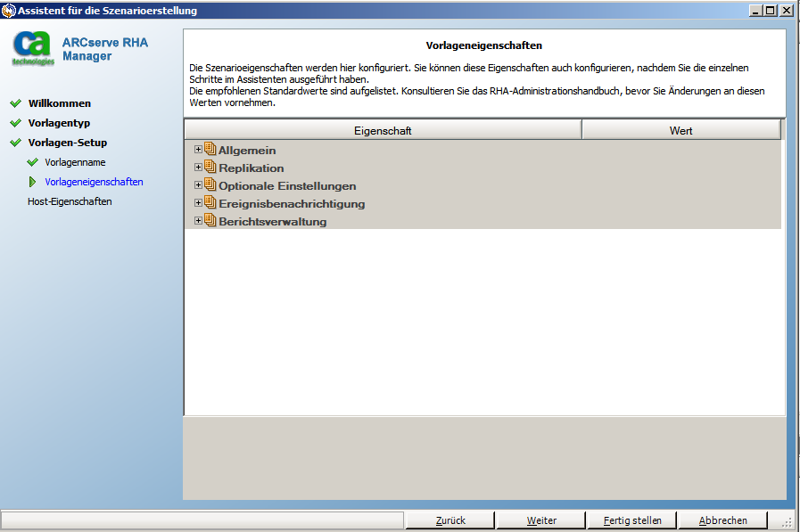Select the Replikation tree row
The height and width of the screenshot is (532, 800).
click(x=482, y=168)
